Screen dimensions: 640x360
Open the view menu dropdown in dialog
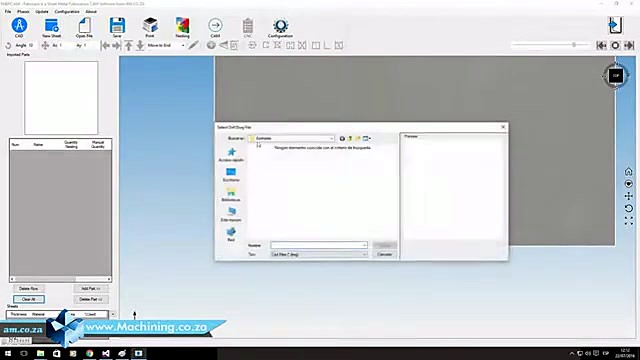pyautogui.click(x=367, y=138)
